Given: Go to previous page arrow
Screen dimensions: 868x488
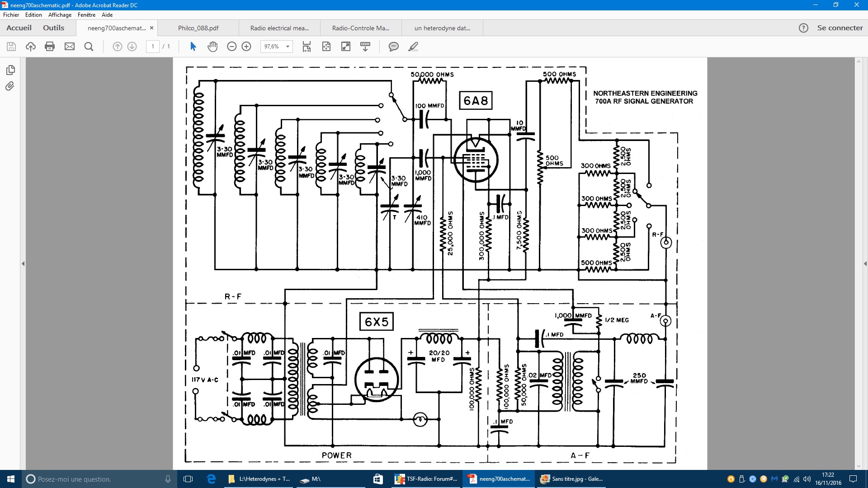Looking at the screenshot, I should click(x=117, y=47).
